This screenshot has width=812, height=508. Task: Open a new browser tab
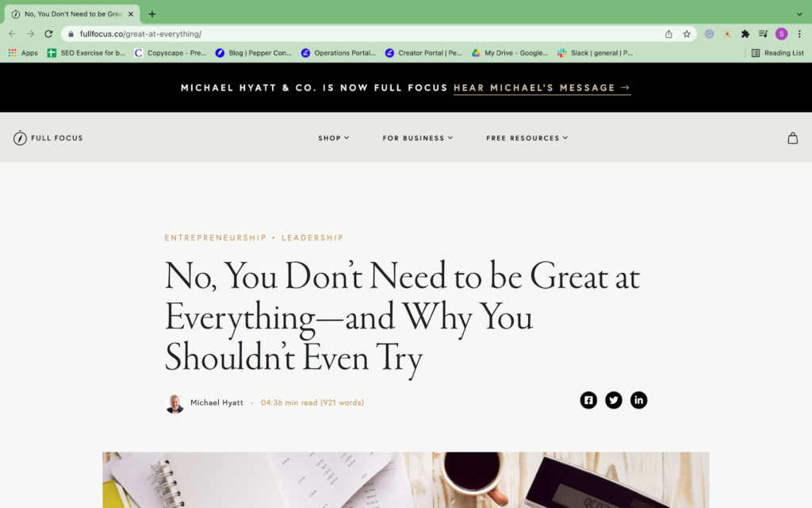coord(152,14)
